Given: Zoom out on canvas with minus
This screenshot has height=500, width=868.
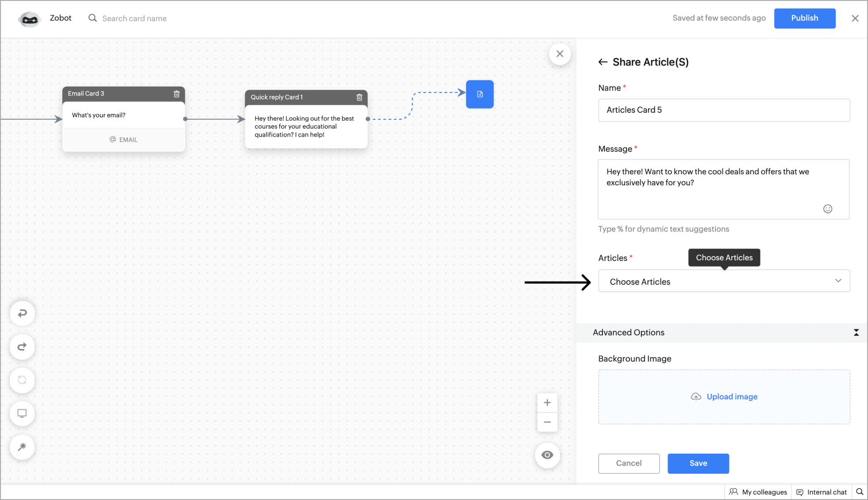Looking at the screenshot, I should [547, 422].
